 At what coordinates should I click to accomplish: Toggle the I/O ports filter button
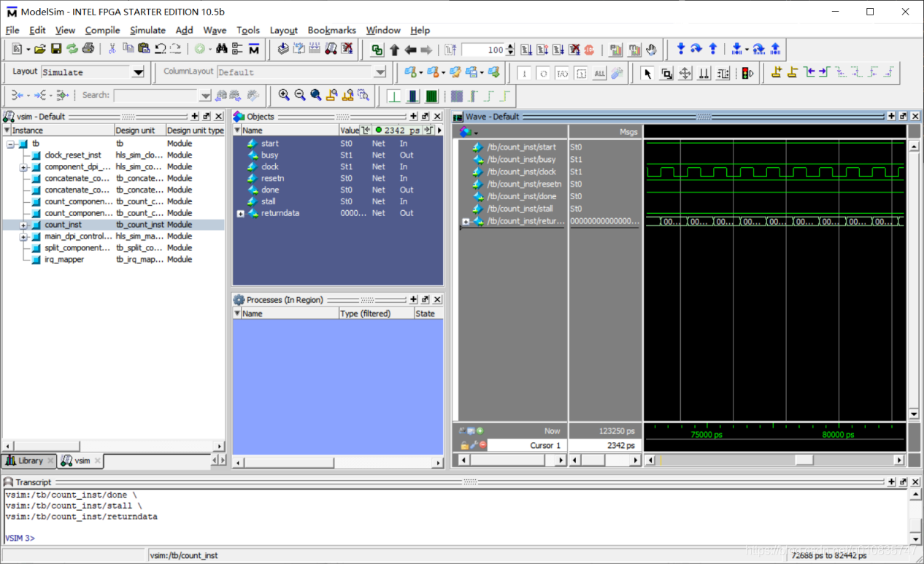tap(562, 73)
